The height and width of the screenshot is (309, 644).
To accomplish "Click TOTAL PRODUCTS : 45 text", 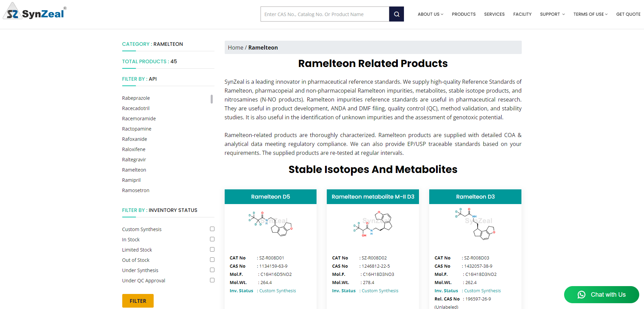I will click(x=150, y=62).
